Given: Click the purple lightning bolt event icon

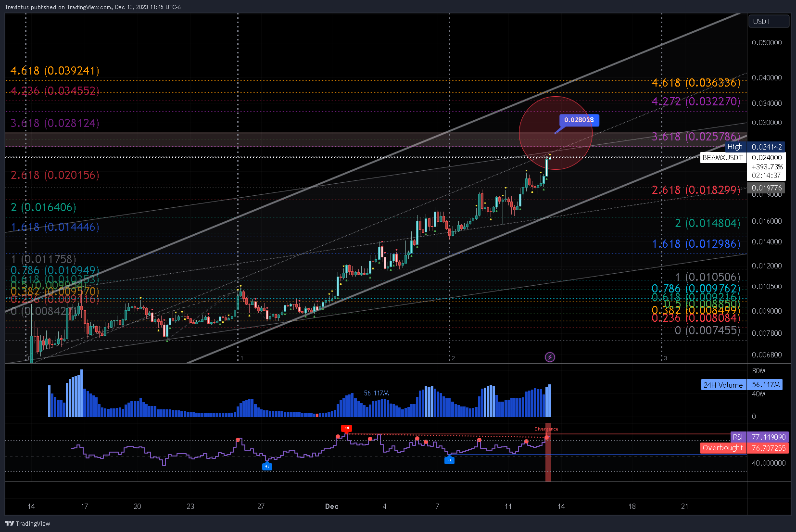Looking at the screenshot, I should (550, 357).
